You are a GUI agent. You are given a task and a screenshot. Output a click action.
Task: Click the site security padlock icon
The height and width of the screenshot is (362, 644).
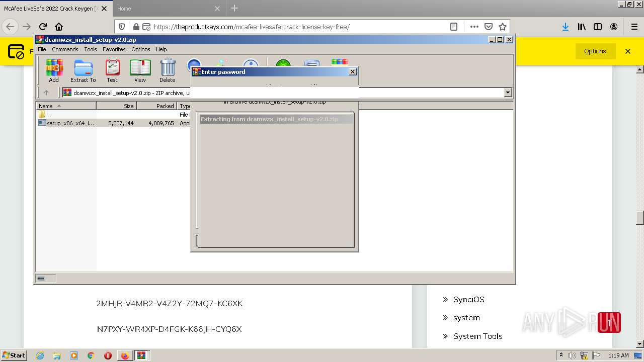click(x=136, y=27)
